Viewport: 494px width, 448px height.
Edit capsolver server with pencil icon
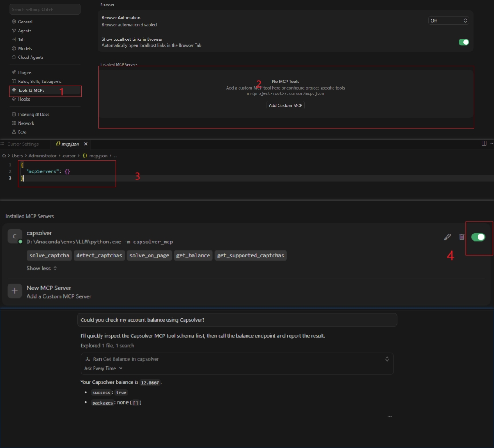(x=447, y=237)
